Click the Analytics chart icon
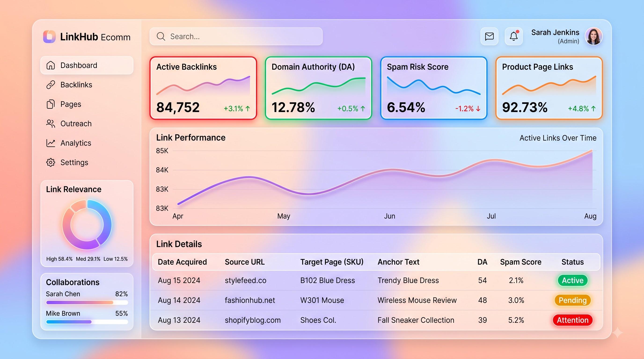This screenshot has width=644, height=359. coord(51,143)
